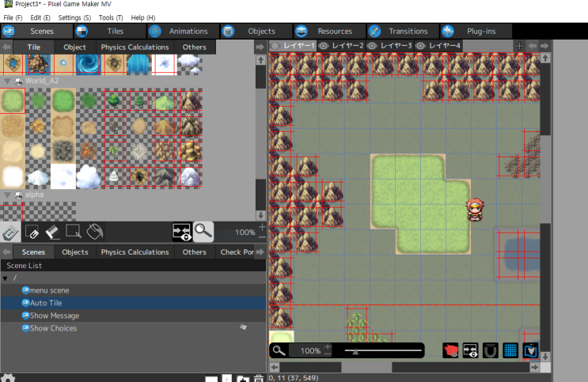Viewport: 588px width, 382px height.
Task: Click tile palette scroll down arrow
Action: click(260, 216)
